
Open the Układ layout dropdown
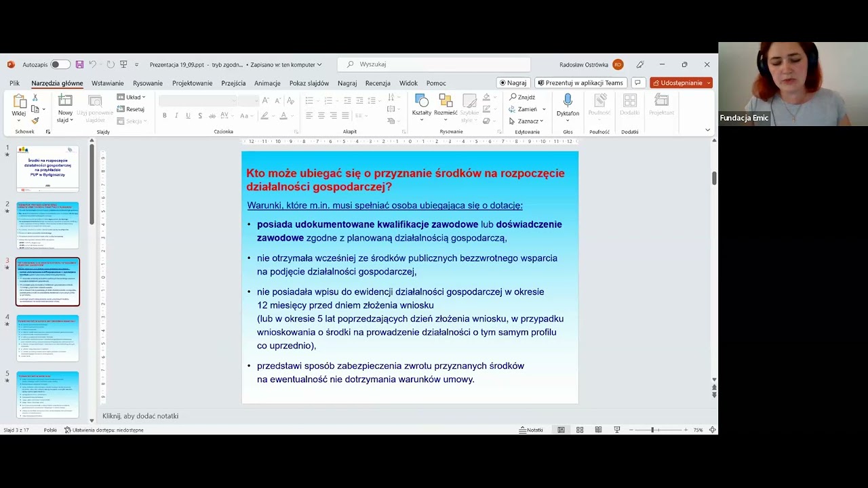pyautogui.click(x=132, y=97)
